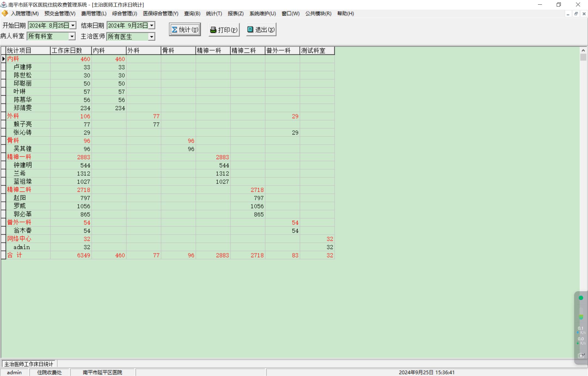Click the 工作床日数 column header
Viewport: 588px width, 376px height.
[x=70, y=51]
